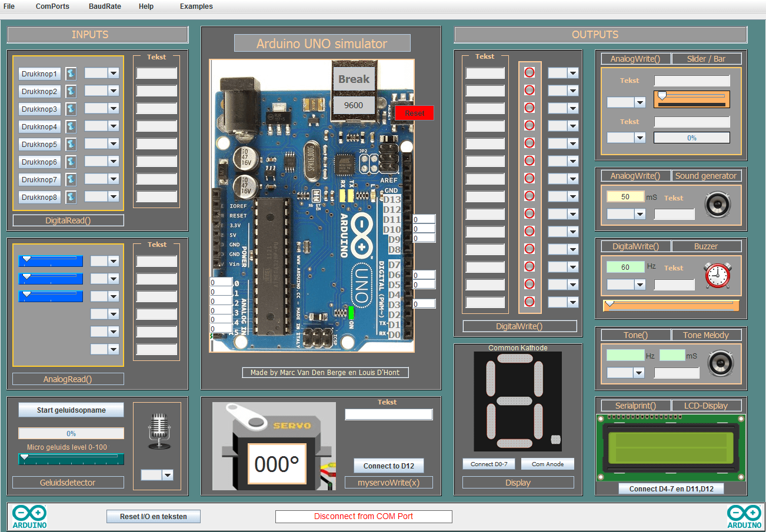Viewport: 766px width, 532px height.
Task: Open the ComPorts menu
Action: coord(52,6)
